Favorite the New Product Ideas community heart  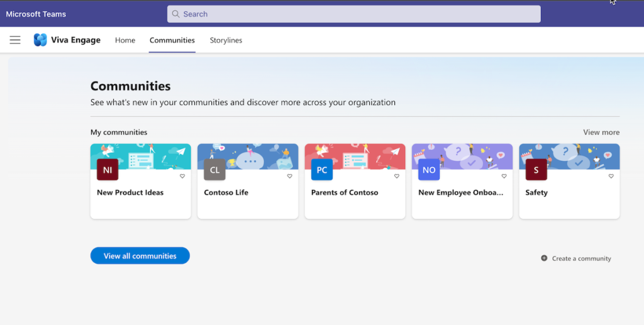pyautogui.click(x=182, y=176)
